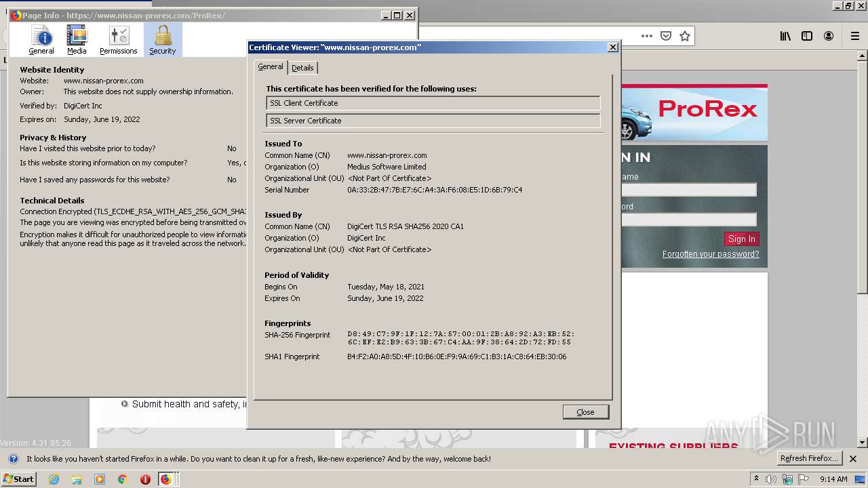
Task: Select the General tab in Certificate Viewer
Action: [271, 66]
